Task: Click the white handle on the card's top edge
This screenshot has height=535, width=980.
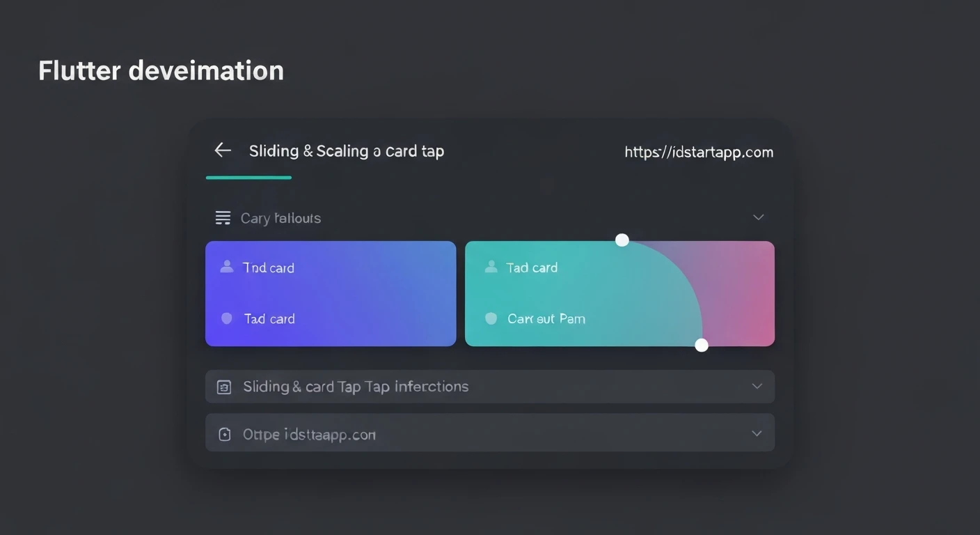Action: pyautogui.click(x=622, y=240)
